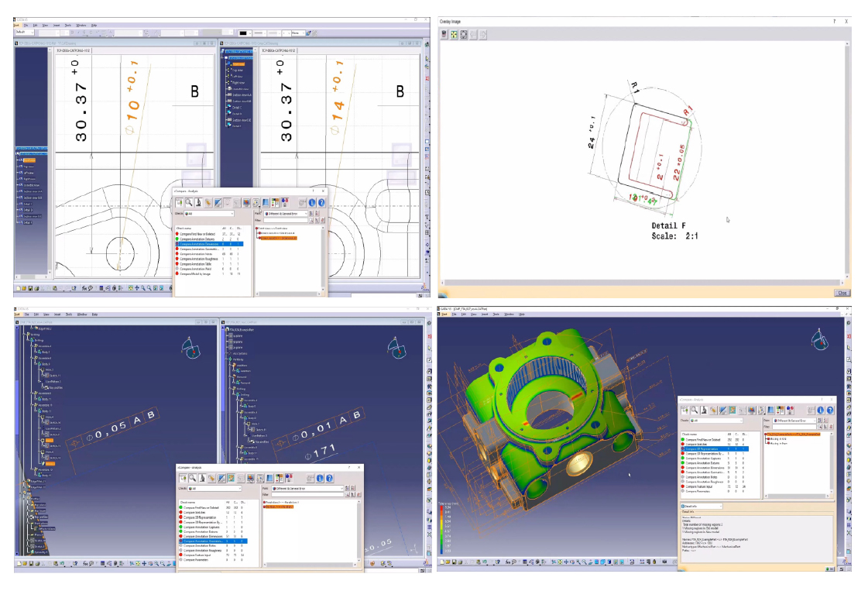Click fit-all third icon in Overlay Image toolbar

pyautogui.click(x=464, y=34)
